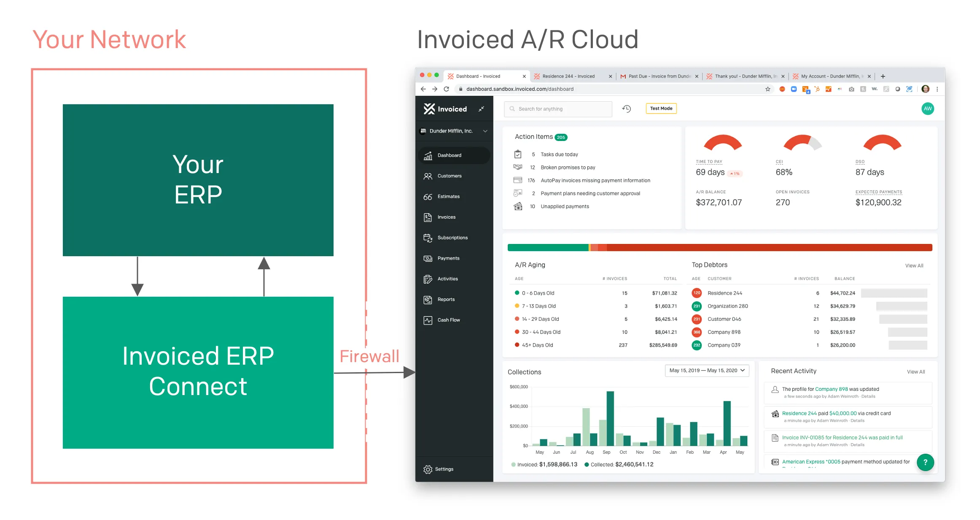Click the browser address bar URL

[520, 89]
